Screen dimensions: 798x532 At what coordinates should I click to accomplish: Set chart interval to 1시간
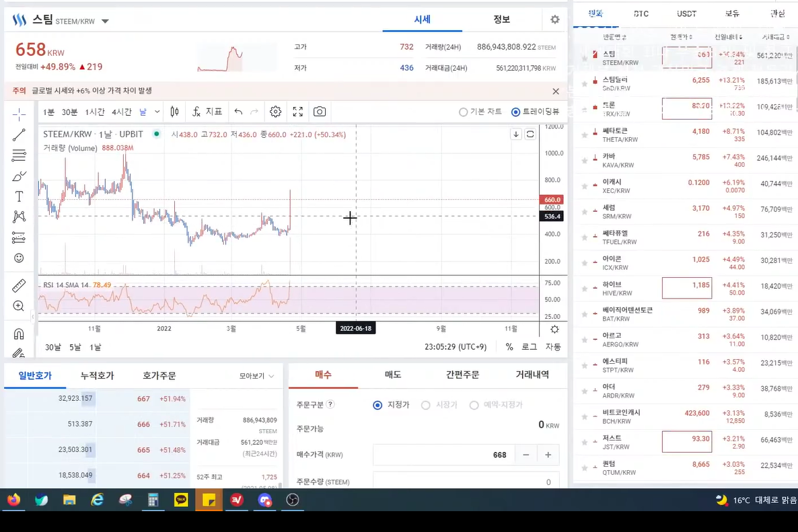pos(95,112)
